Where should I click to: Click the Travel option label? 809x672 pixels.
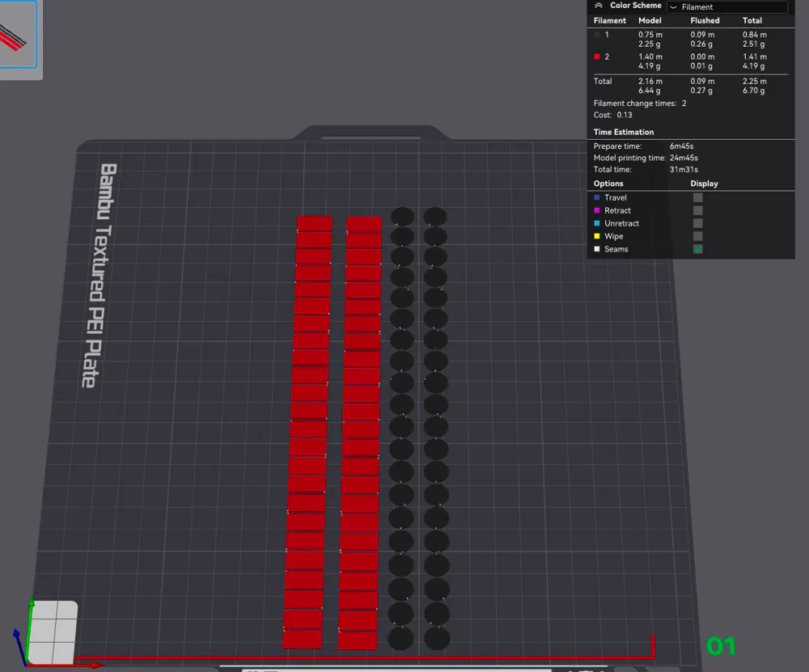(x=616, y=197)
